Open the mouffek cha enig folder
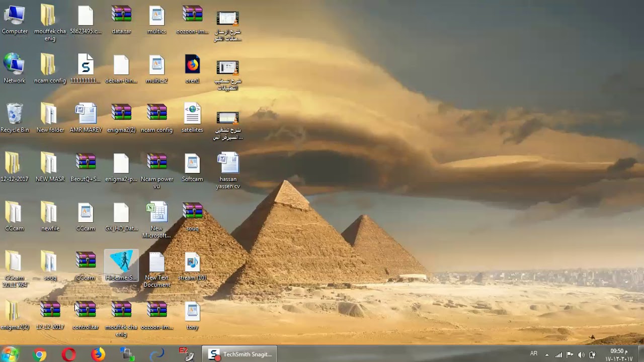This screenshot has height=362, width=644. pyautogui.click(x=50, y=23)
